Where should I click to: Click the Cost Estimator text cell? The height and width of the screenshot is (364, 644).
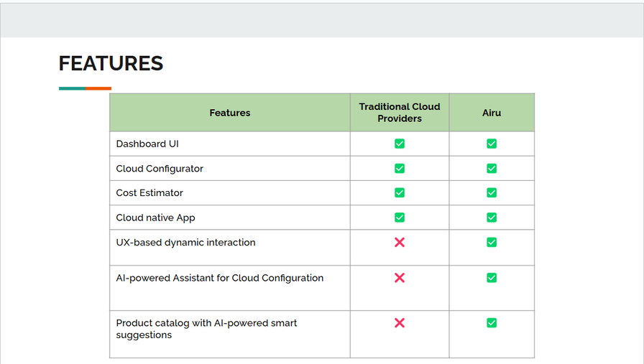click(149, 193)
